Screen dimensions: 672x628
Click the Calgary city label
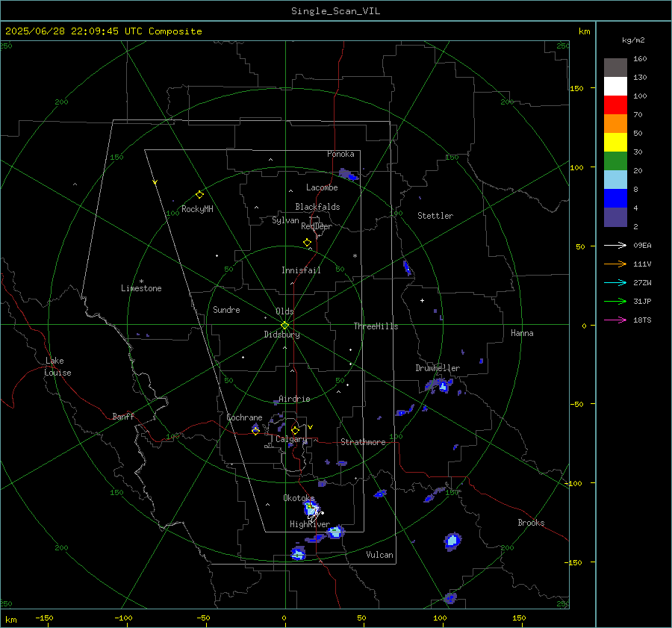coord(291,439)
